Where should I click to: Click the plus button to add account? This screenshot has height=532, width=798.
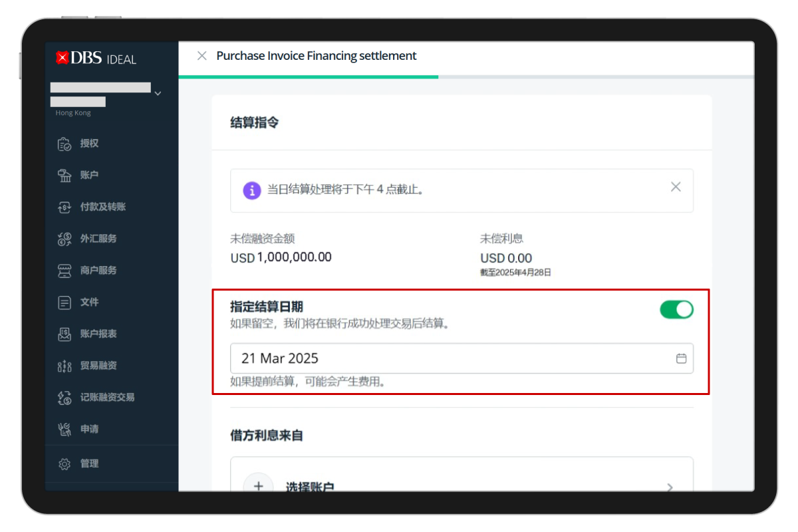pyautogui.click(x=258, y=485)
